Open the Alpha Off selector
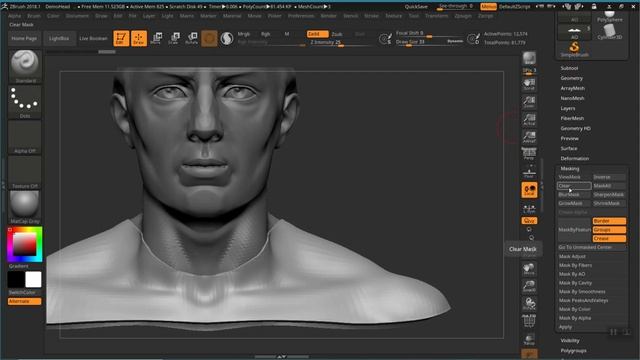Screen dimensions: 640x360 [x=25, y=137]
